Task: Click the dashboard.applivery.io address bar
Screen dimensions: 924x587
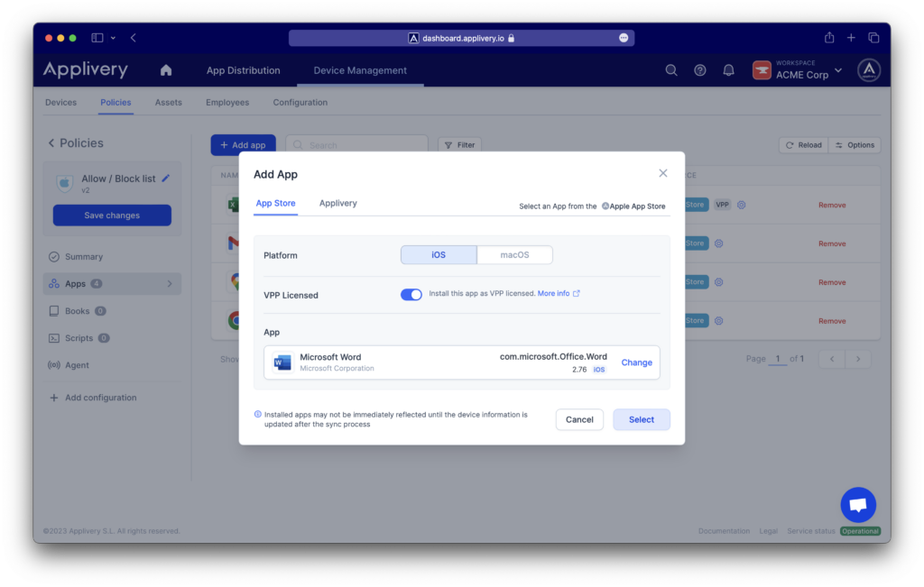Action: 461,38
